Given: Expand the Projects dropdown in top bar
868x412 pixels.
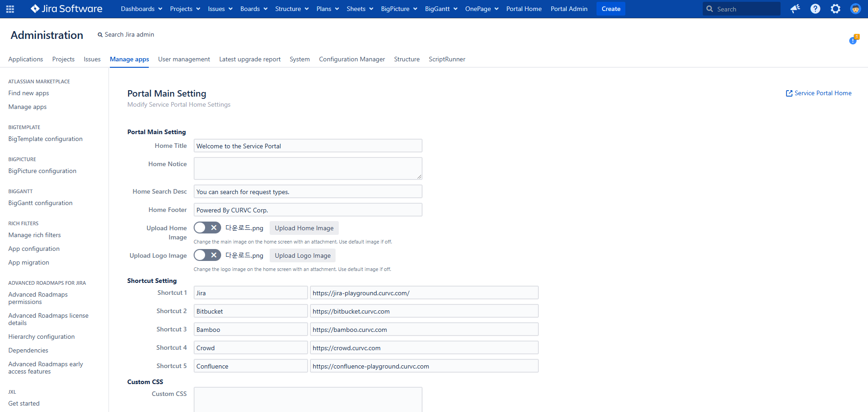Looking at the screenshot, I should point(185,9).
